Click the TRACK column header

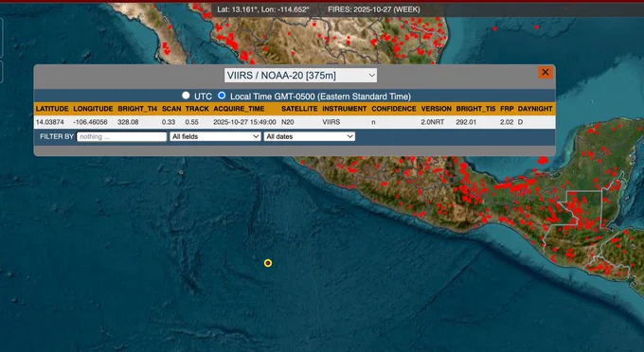point(197,109)
